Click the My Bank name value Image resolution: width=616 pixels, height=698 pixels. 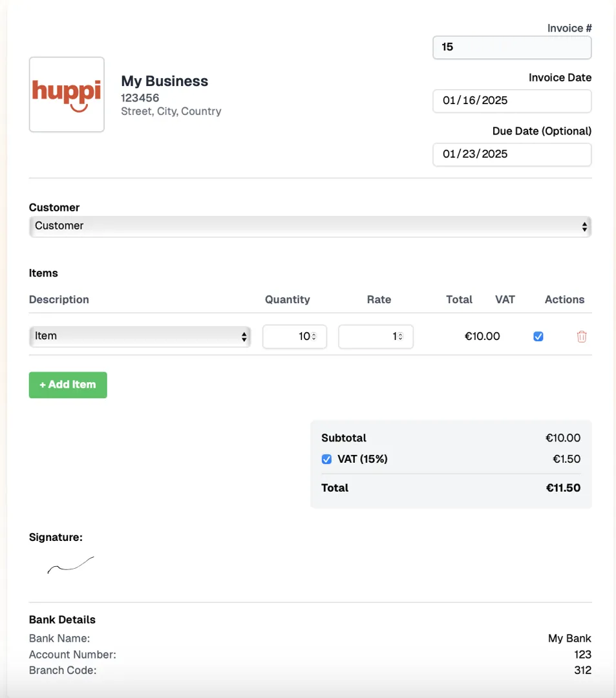pos(569,639)
